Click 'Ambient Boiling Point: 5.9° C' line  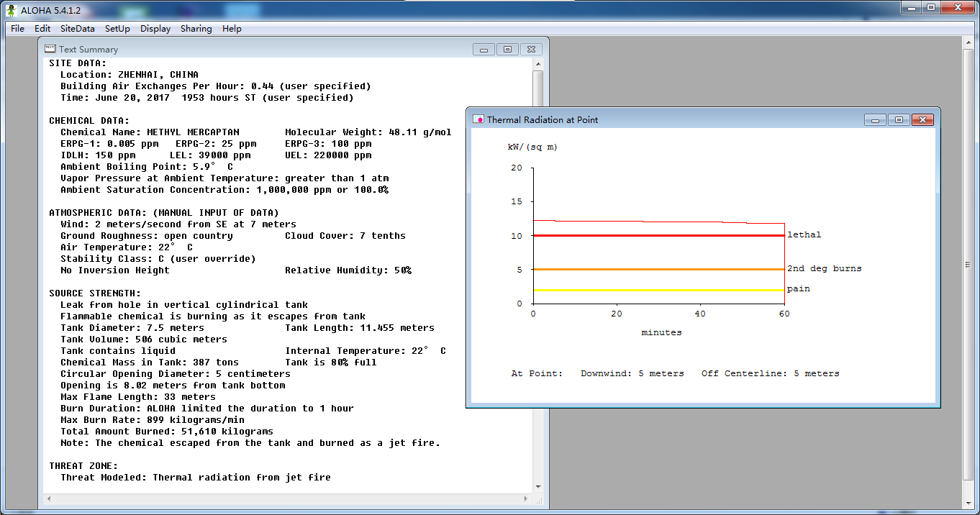[147, 167]
